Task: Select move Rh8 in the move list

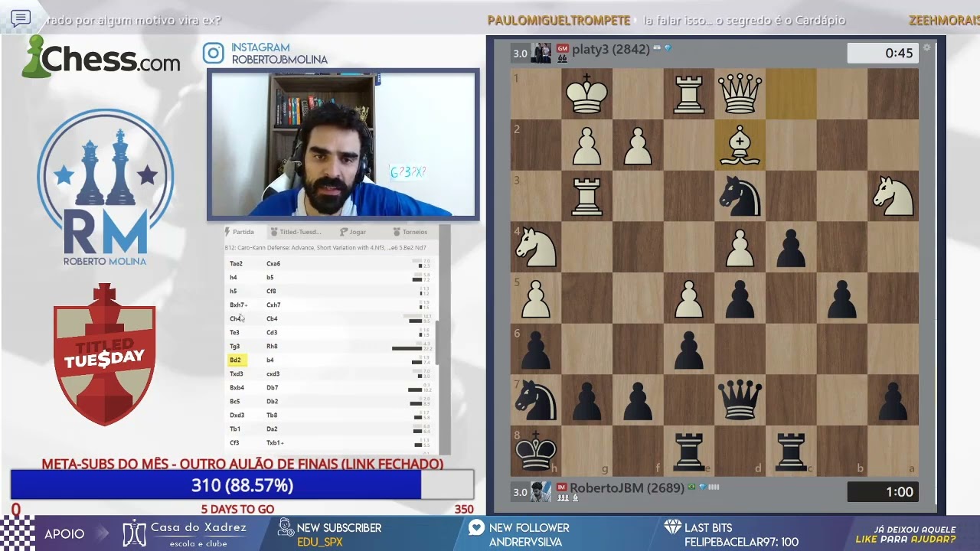Action: (272, 346)
